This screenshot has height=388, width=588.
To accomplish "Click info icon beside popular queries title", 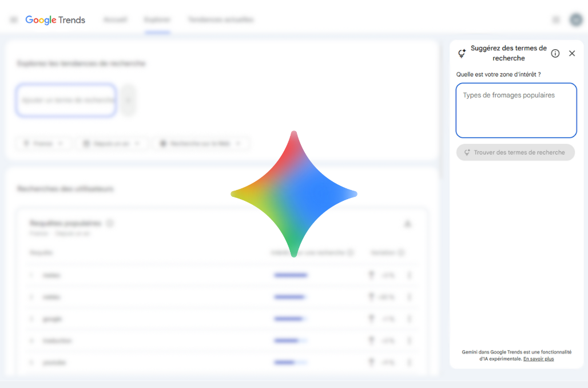I will point(110,223).
